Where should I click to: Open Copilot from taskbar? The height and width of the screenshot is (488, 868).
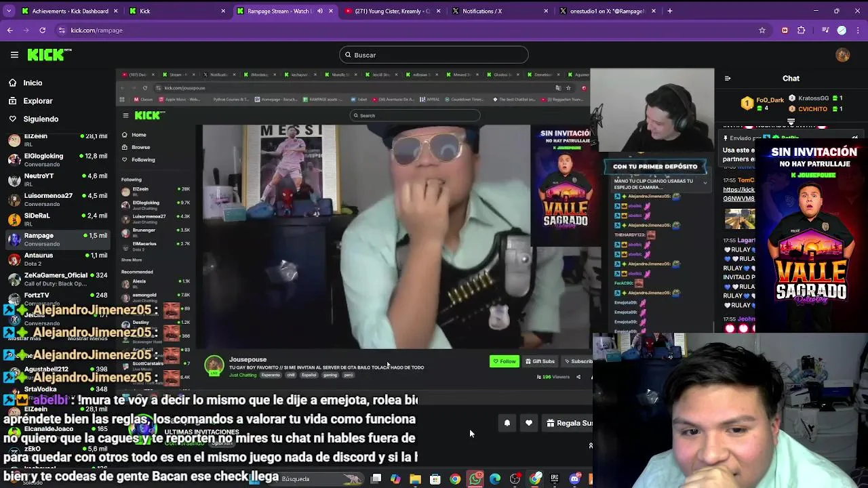click(x=395, y=479)
